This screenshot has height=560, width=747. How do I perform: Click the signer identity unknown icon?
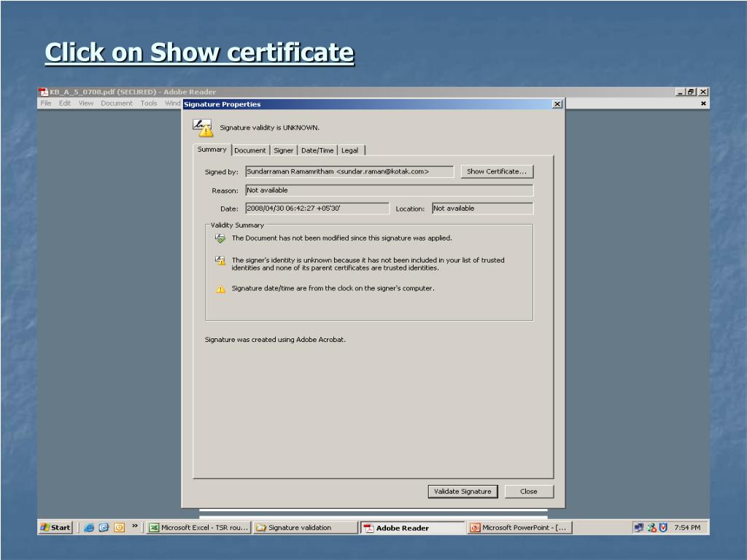click(220, 260)
